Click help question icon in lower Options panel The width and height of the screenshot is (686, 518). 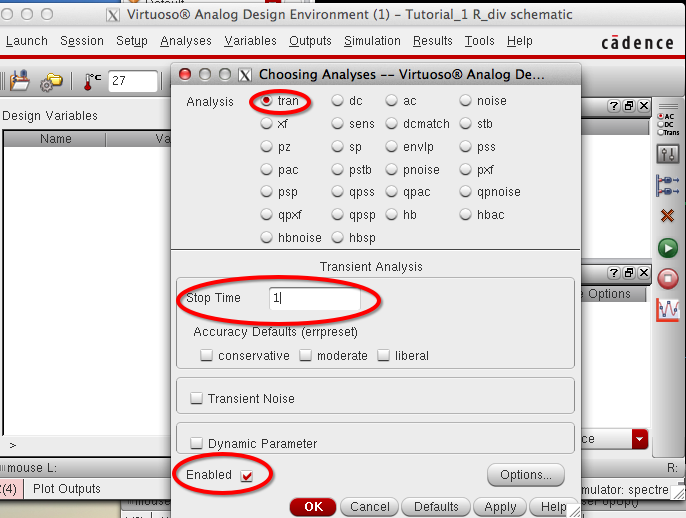coord(614,273)
